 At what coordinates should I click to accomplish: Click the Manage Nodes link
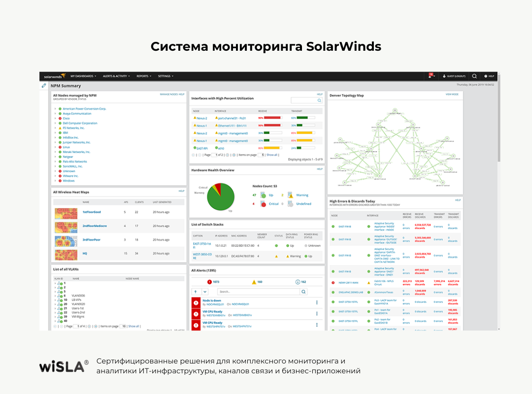[168, 94]
